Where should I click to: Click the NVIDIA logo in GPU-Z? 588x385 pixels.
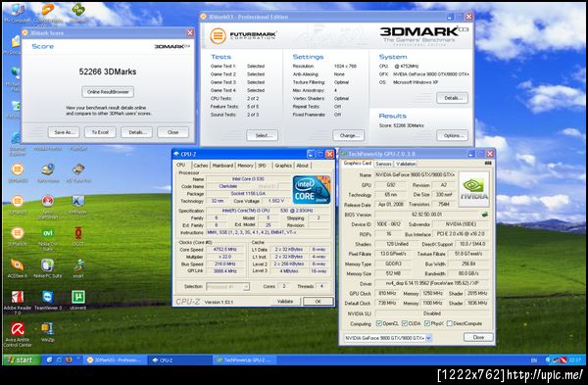point(474,189)
